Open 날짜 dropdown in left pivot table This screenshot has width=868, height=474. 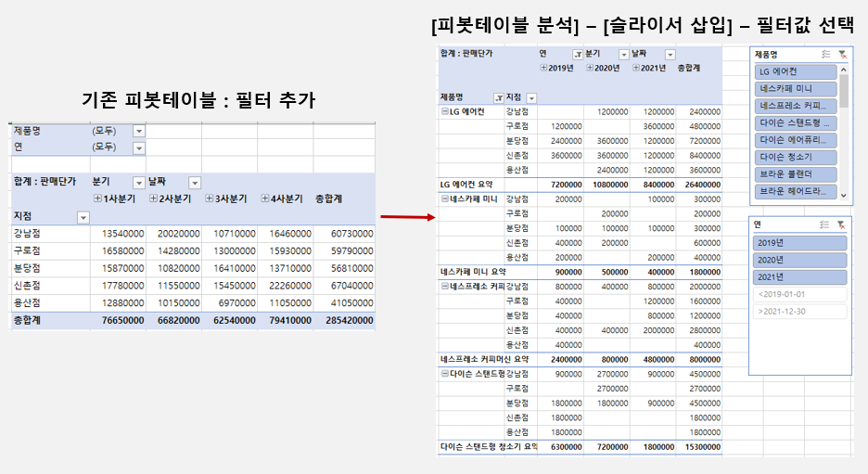click(195, 182)
